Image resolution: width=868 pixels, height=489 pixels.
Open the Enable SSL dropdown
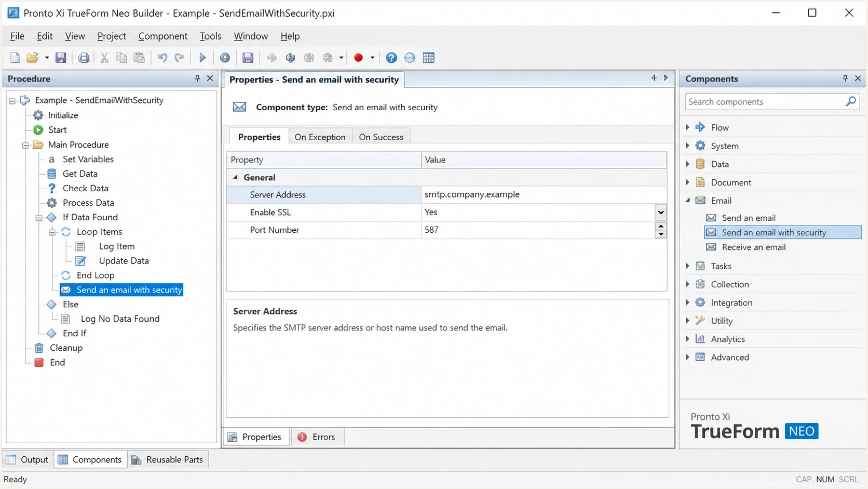(660, 212)
